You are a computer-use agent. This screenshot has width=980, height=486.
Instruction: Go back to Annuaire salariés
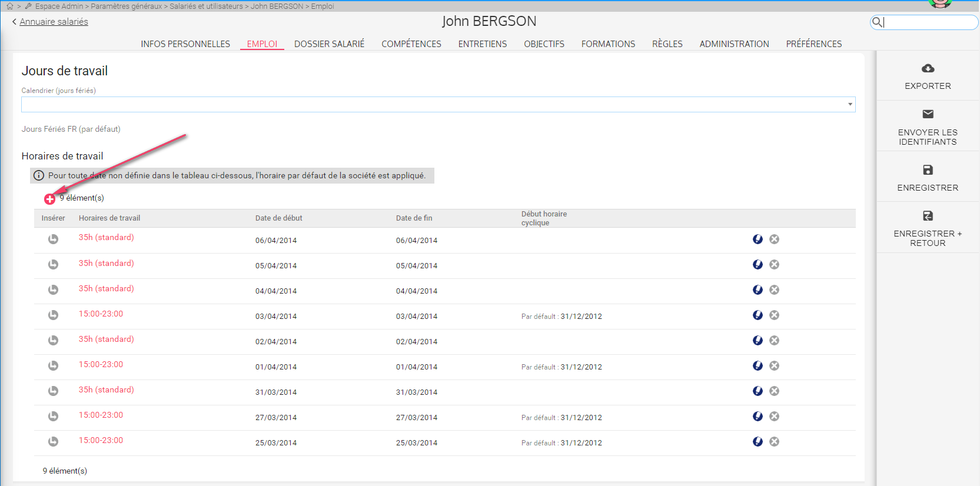54,22
